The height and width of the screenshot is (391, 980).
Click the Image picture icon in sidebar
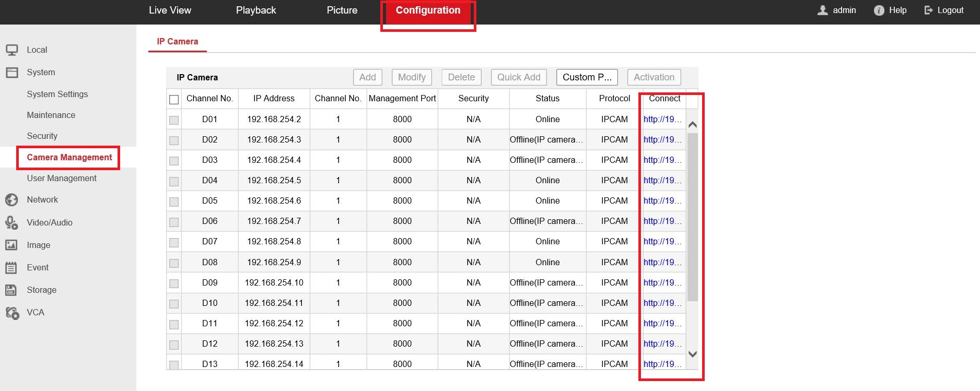11,245
